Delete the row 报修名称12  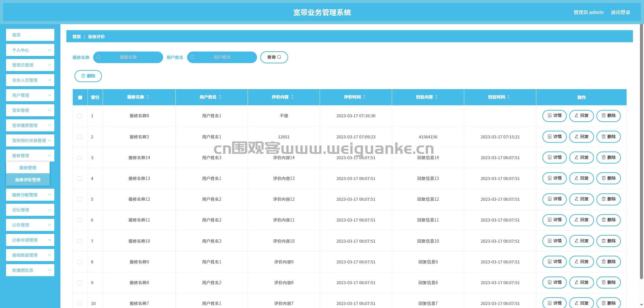608,199
